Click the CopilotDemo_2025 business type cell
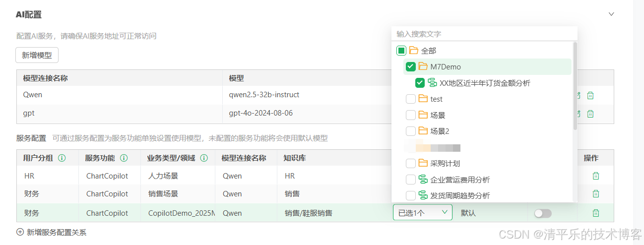The width and height of the screenshot is (644, 245). (178, 213)
